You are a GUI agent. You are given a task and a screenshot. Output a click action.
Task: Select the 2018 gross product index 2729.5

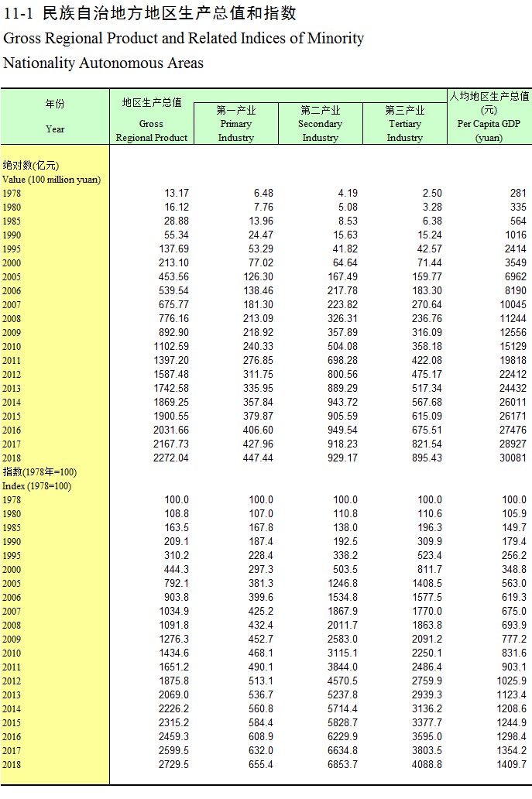click(x=173, y=764)
